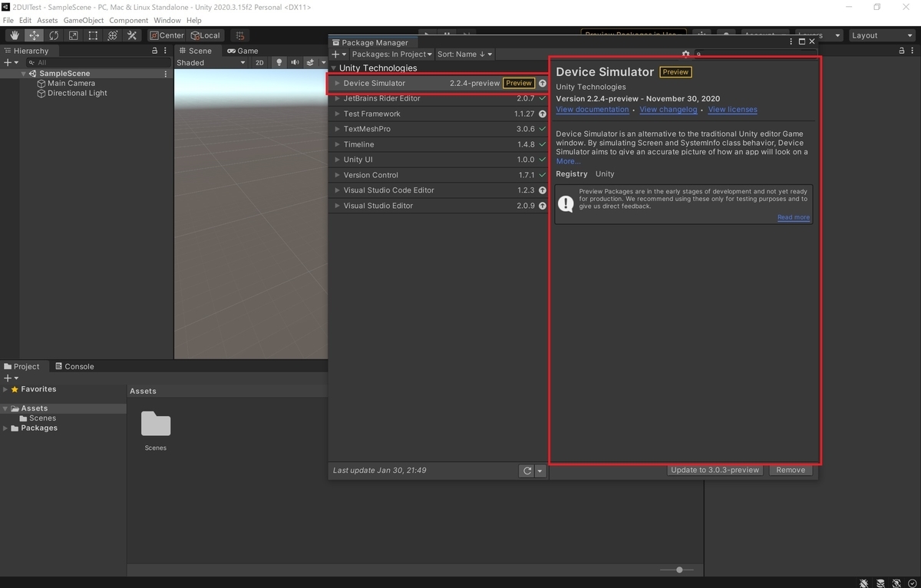Open Package Manager settings gear
Screen dimensions: 921x588
click(686, 55)
